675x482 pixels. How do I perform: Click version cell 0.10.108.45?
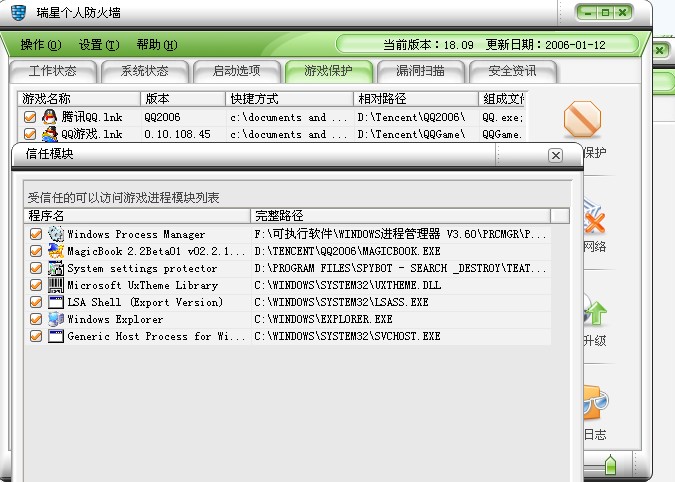click(x=177, y=134)
